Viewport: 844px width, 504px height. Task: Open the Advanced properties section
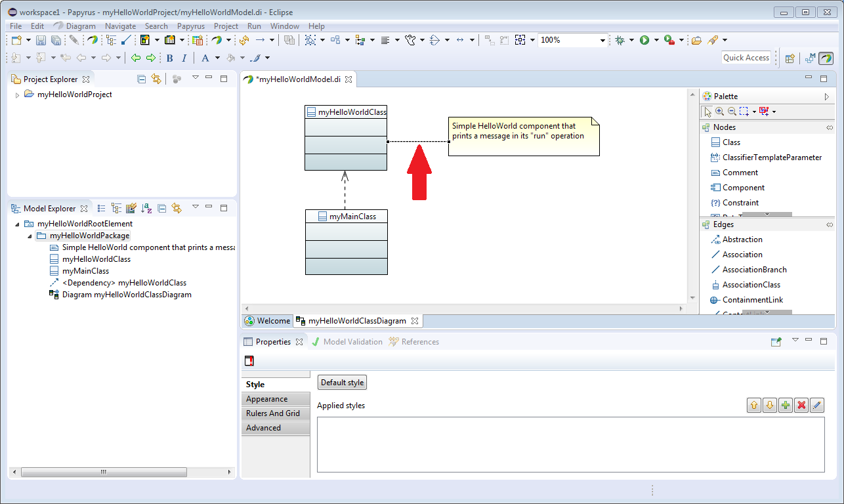(x=276, y=428)
